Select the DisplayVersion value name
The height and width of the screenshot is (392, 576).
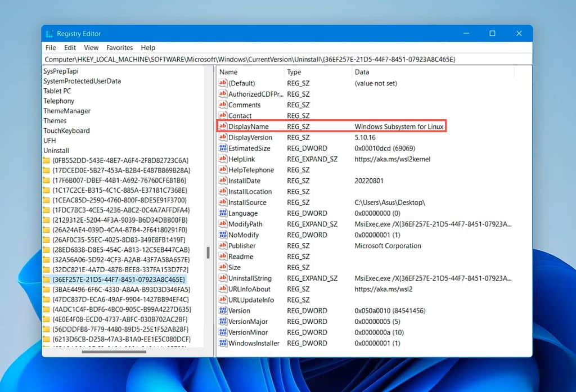250,137
